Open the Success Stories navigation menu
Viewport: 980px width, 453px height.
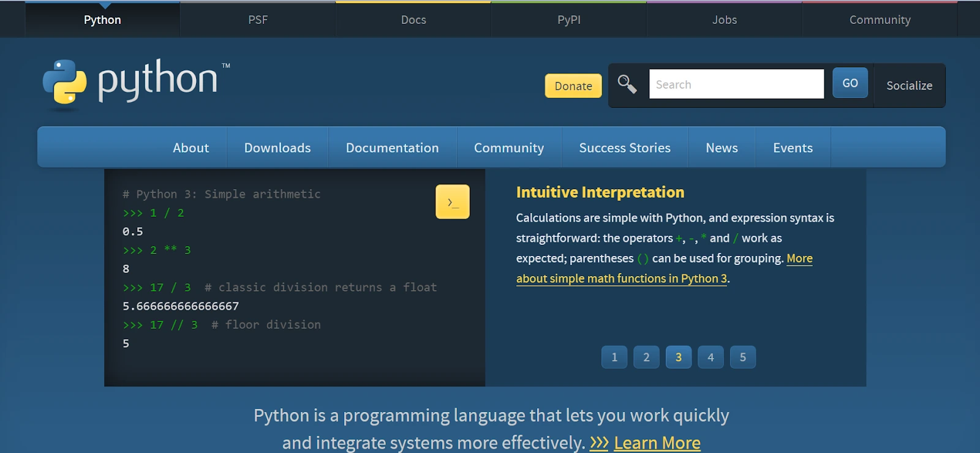pyautogui.click(x=625, y=148)
